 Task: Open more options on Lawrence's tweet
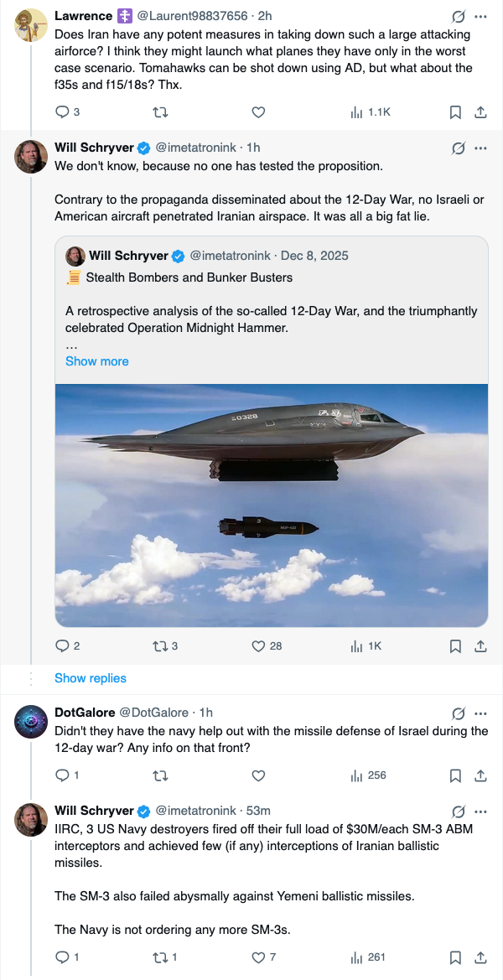tap(480, 16)
